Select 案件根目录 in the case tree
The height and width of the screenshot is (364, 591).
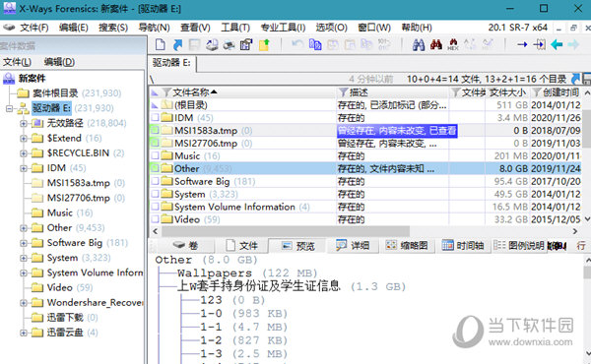pos(54,93)
